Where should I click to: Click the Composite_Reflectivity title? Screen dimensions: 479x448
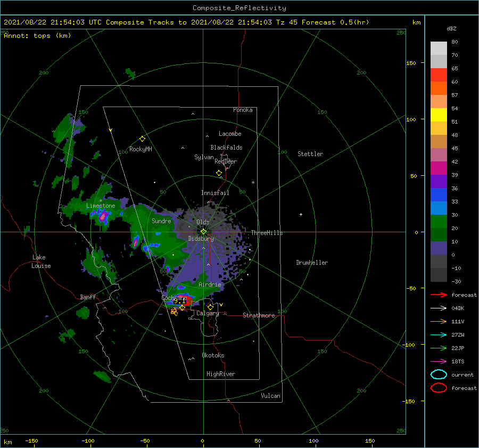[x=240, y=8]
